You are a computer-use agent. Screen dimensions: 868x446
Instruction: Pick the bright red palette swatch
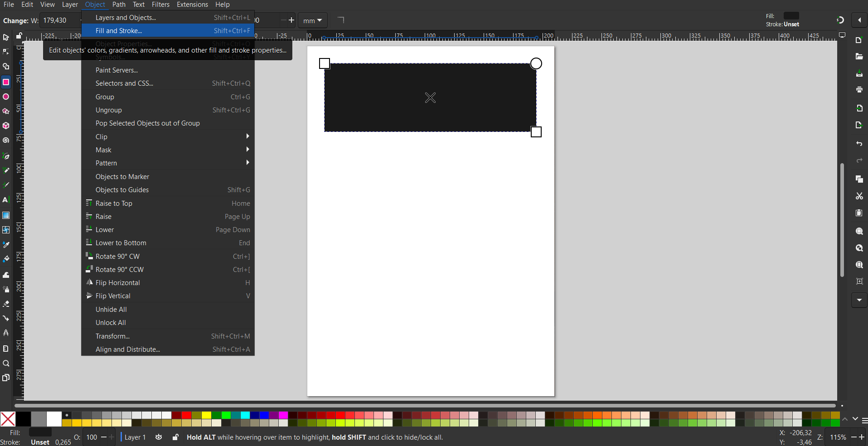click(x=186, y=415)
